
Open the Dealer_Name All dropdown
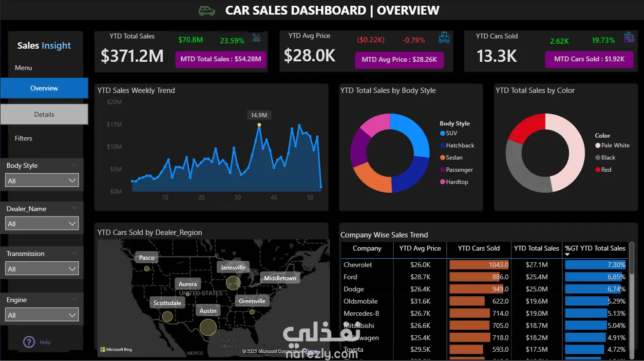(x=41, y=224)
